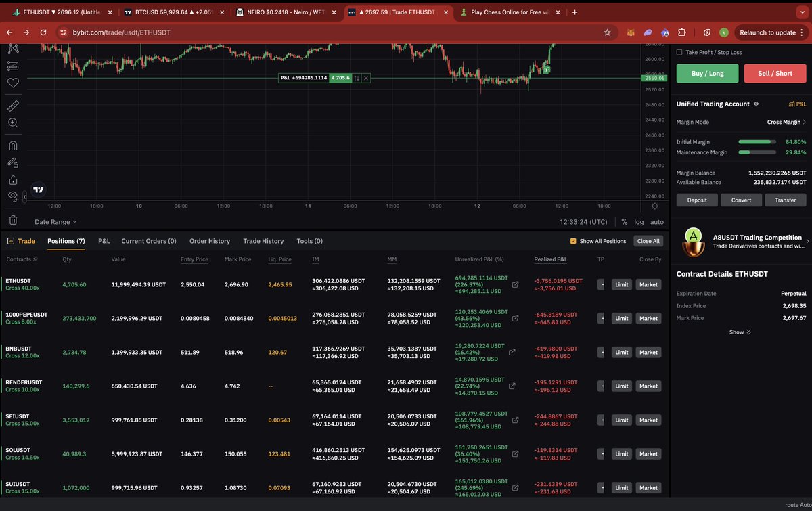
Task: Click Market close button for ETHUSDT row
Action: point(648,285)
